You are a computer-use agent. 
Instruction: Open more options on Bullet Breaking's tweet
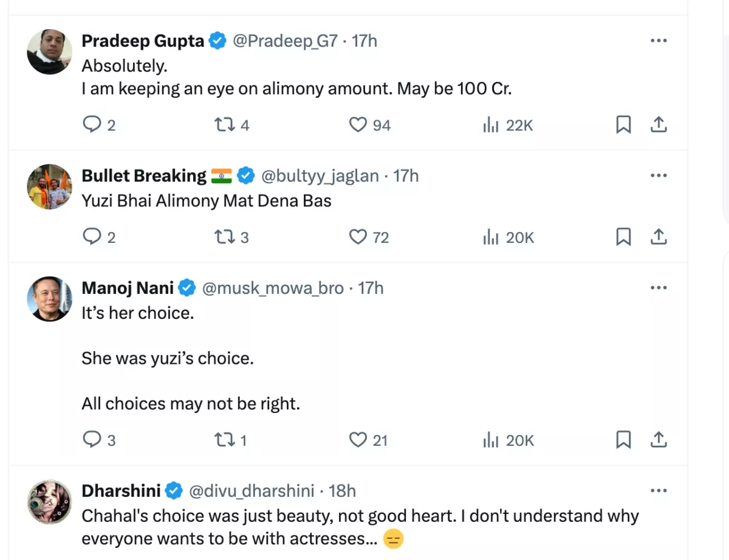click(x=659, y=176)
